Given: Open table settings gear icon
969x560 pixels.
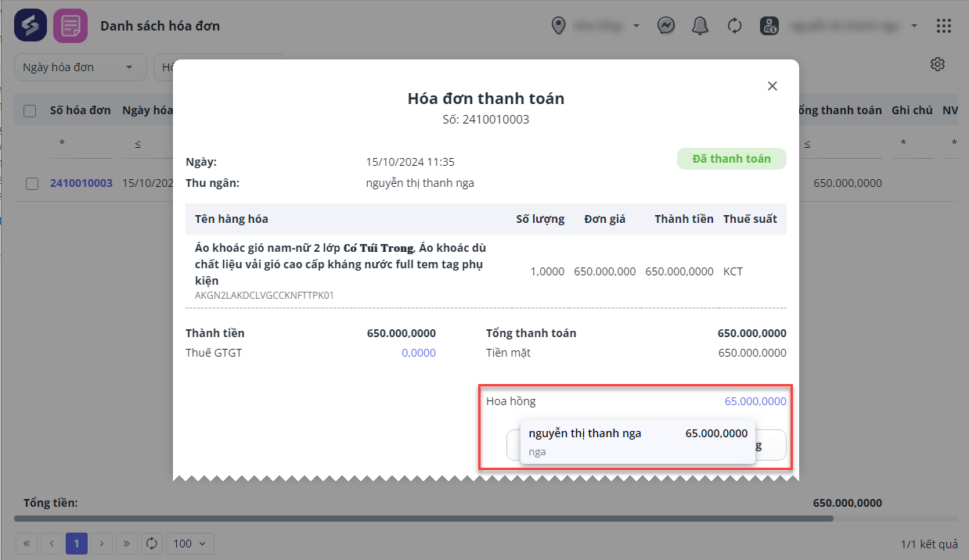Looking at the screenshot, I should pyautogui.click(x=938, y=64).
